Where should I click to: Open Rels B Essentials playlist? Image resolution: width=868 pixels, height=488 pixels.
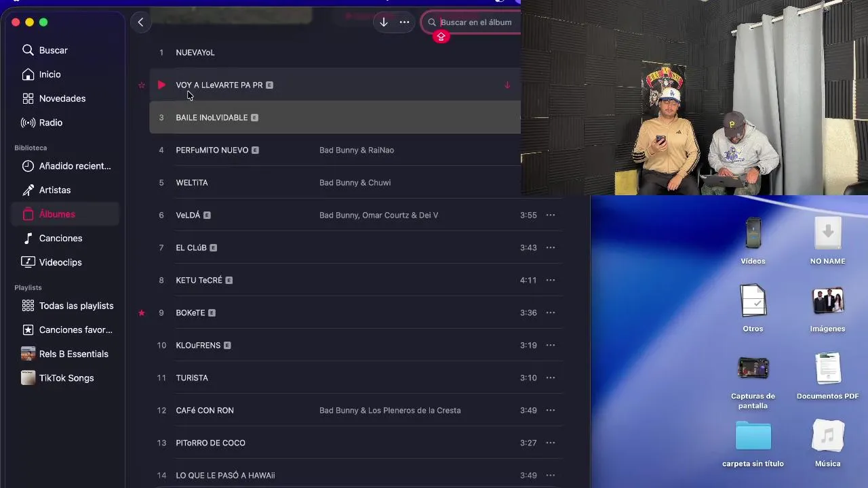[65, 354]
